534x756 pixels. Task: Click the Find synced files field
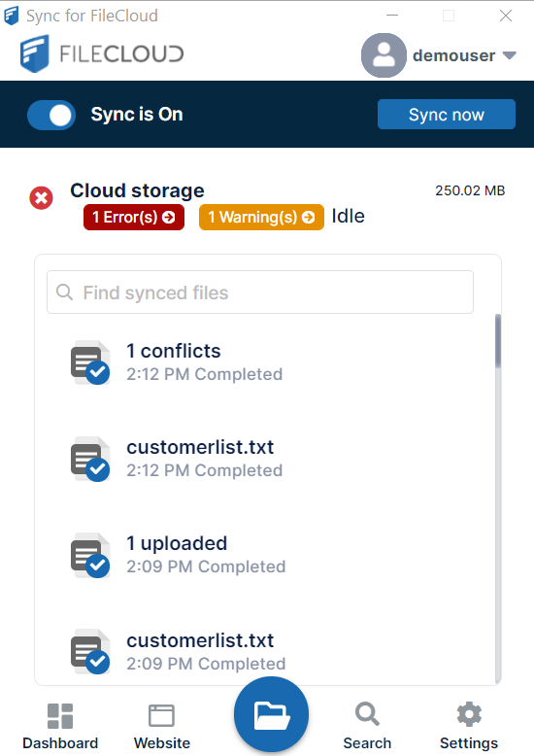[260, 292]
